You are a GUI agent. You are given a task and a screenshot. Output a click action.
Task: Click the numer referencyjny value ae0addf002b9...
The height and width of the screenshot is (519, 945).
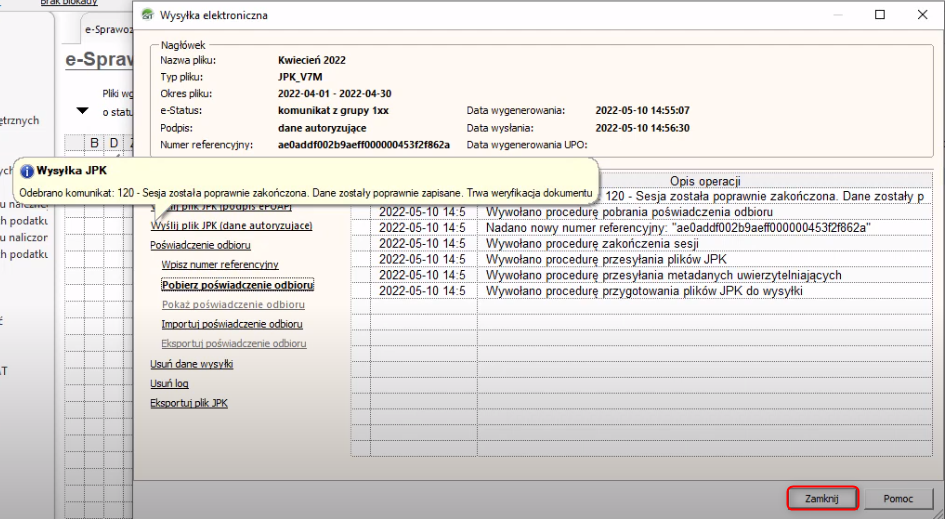click(x=363, y=145)
